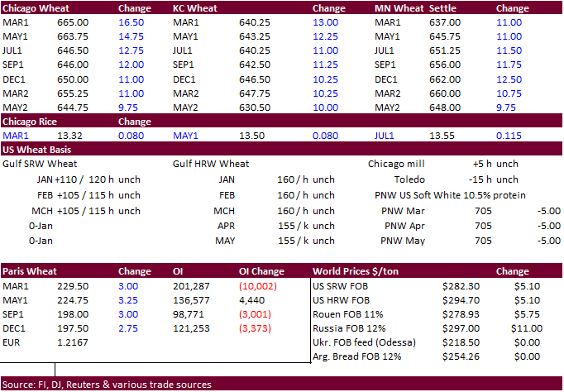Click the US Wheat Basis section header
Screen dimensions: 564x392
point(36,150)
